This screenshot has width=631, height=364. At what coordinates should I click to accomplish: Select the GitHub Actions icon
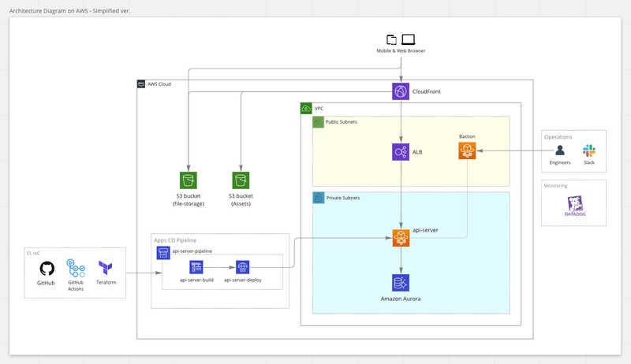[x=76, y=269]
